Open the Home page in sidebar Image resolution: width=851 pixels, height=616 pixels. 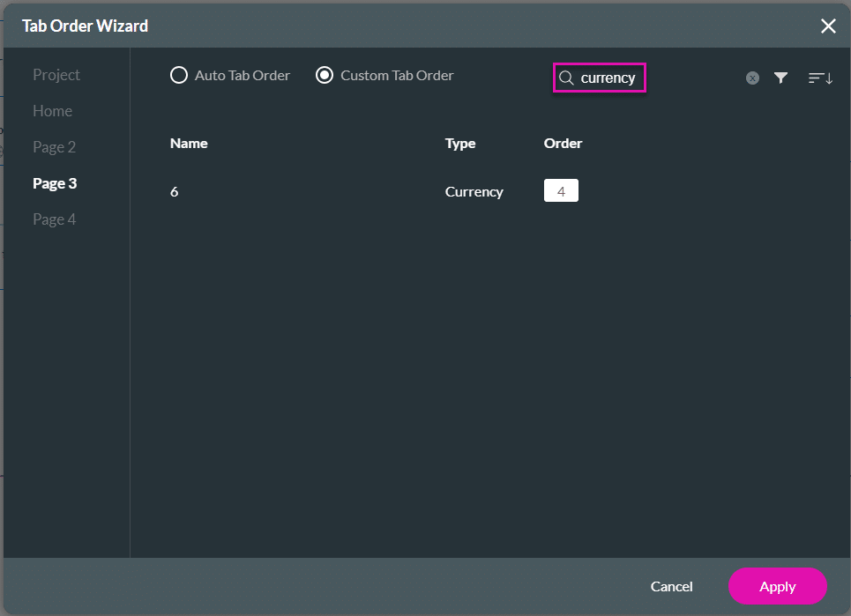tap(53, 111)
